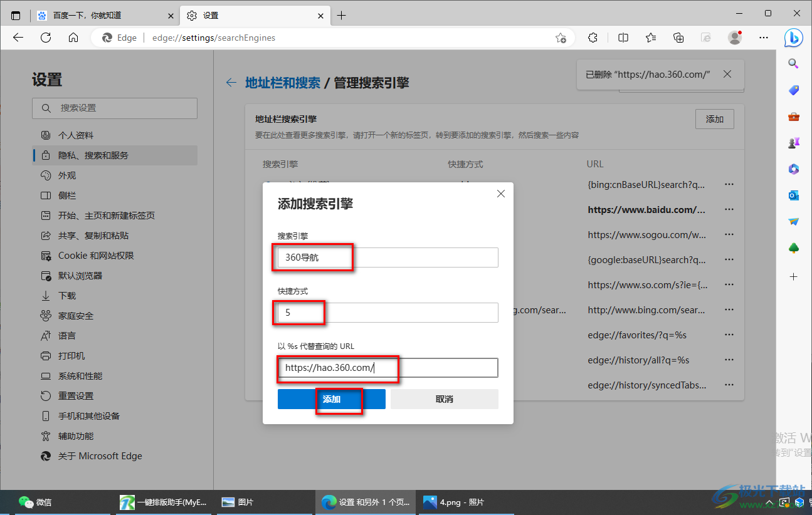Add a sidebar app with plus icon
812x515 pixels.
794,276
